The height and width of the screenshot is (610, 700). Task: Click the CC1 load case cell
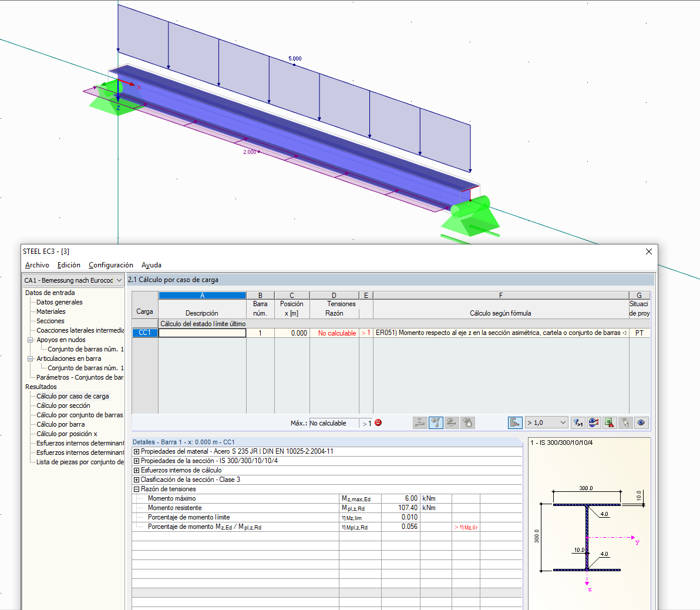144,333
